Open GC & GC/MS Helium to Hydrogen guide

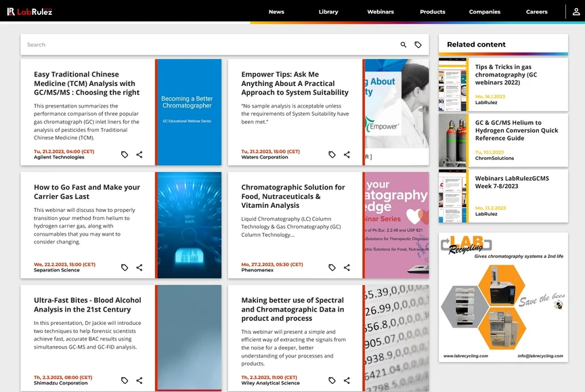click(x=517, y=130)
